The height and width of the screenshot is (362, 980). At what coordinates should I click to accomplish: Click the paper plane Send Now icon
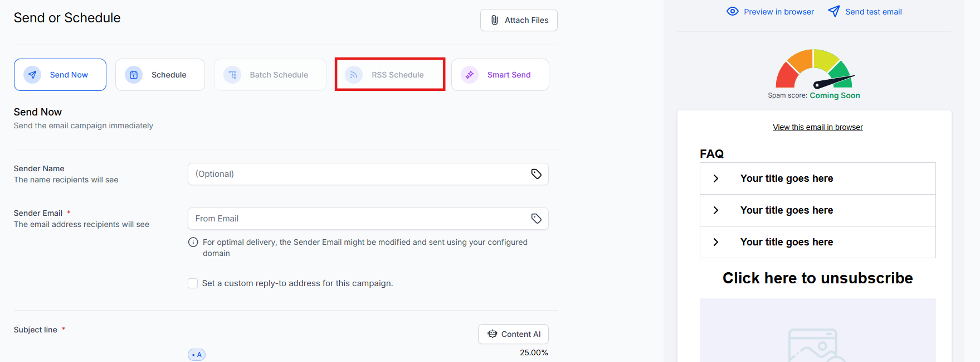click(x=32, y=75)
